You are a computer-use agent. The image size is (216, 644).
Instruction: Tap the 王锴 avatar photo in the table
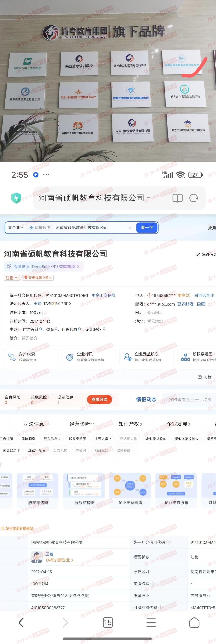point(37,557)
